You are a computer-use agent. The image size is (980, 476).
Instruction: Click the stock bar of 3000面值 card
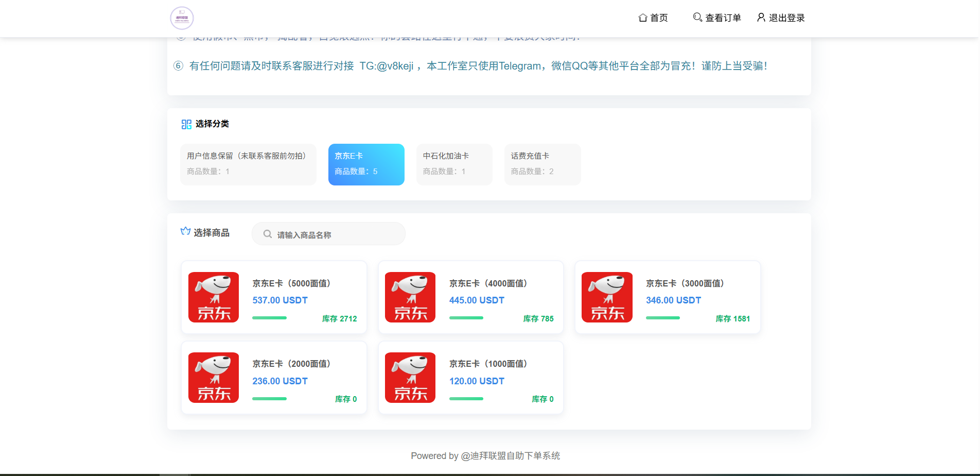(x=663, y=318)
